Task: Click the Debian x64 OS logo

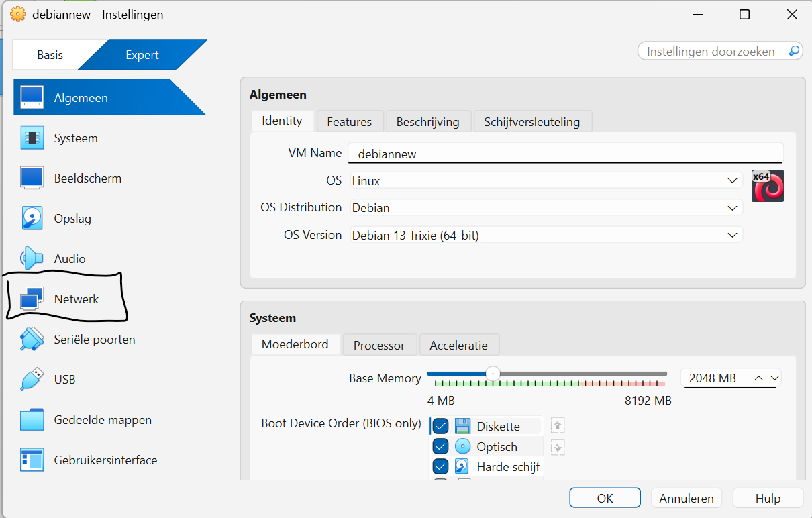Action: coord(768,186)
